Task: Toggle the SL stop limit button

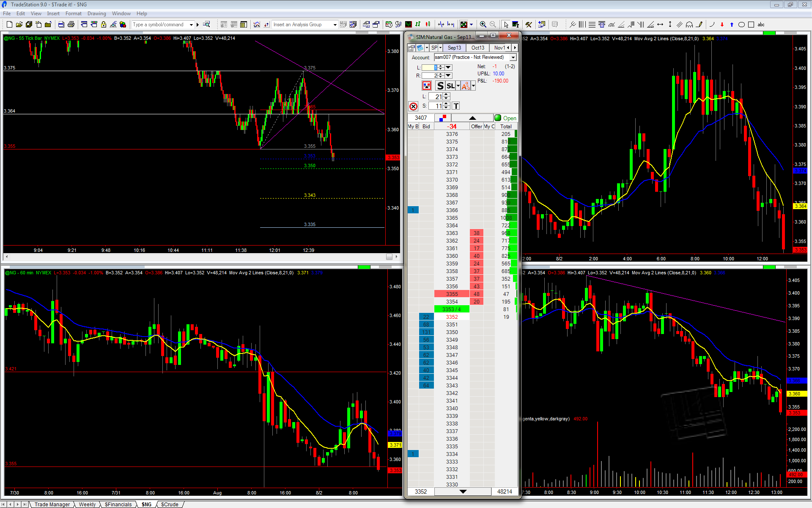Action: pos(451,86)
